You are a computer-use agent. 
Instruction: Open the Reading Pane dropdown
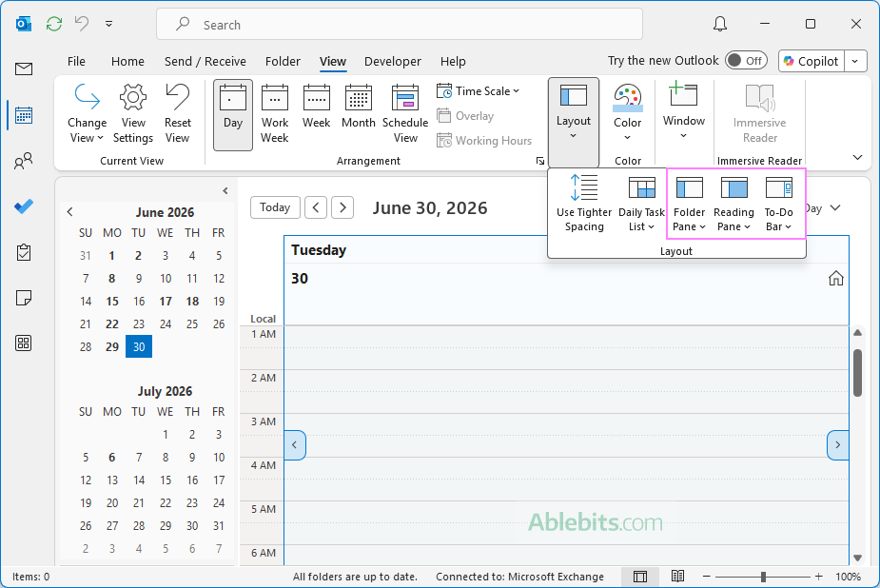733,203
